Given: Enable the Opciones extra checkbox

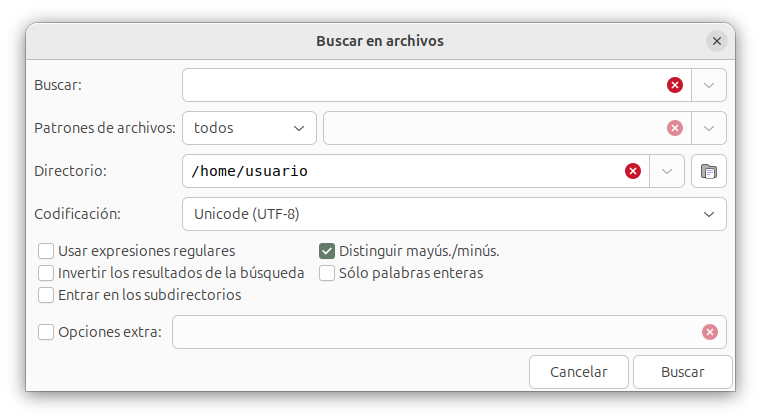Looking at the screenshot, I should click(x=46, y=332).
